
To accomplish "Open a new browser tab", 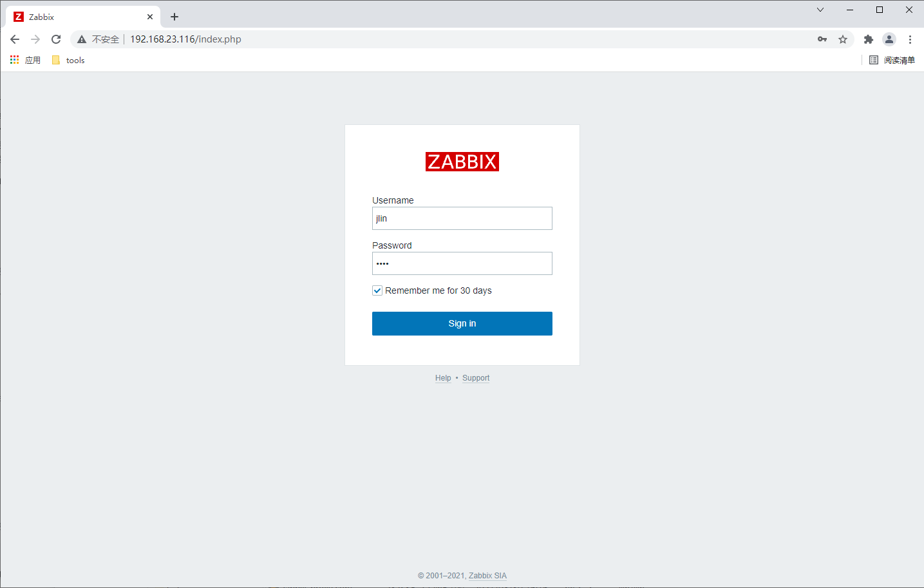I will pos(174,17).
